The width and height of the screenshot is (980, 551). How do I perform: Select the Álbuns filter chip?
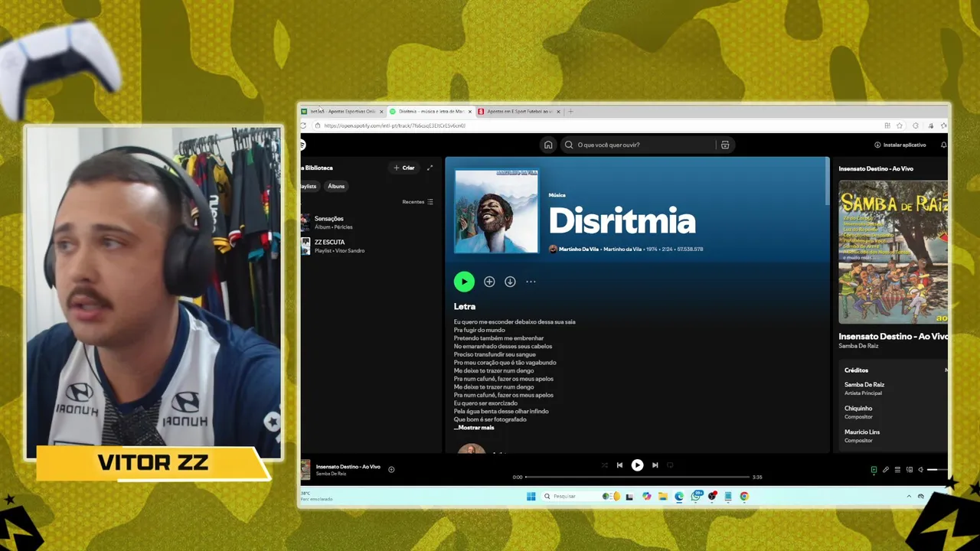click(x=336, y=186)
